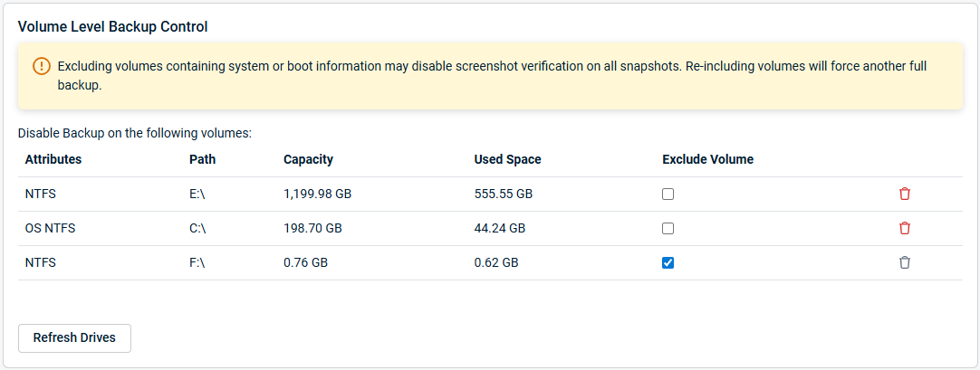Click the Used Space column header
The image size is (980, 370).
pos(507,159)
